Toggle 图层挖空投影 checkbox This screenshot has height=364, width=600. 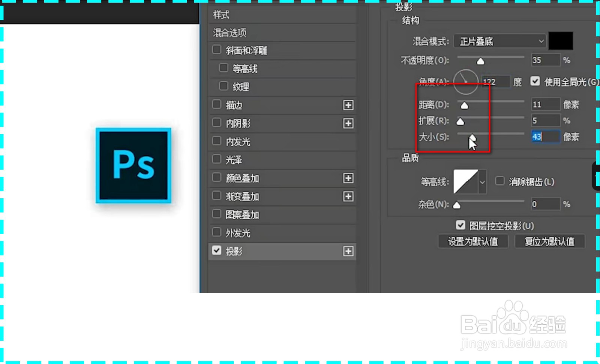pyautogui.click(x=460, y=225)
